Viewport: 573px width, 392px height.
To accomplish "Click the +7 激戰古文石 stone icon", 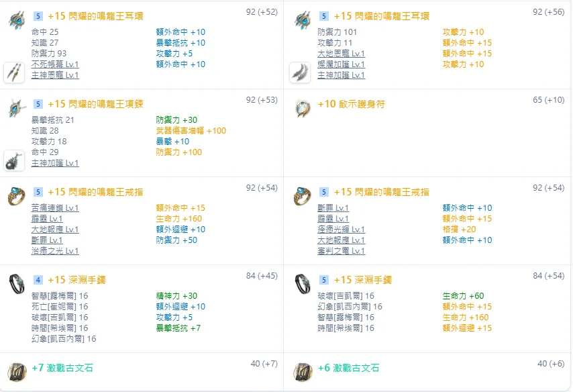I will tap(17, 371).
